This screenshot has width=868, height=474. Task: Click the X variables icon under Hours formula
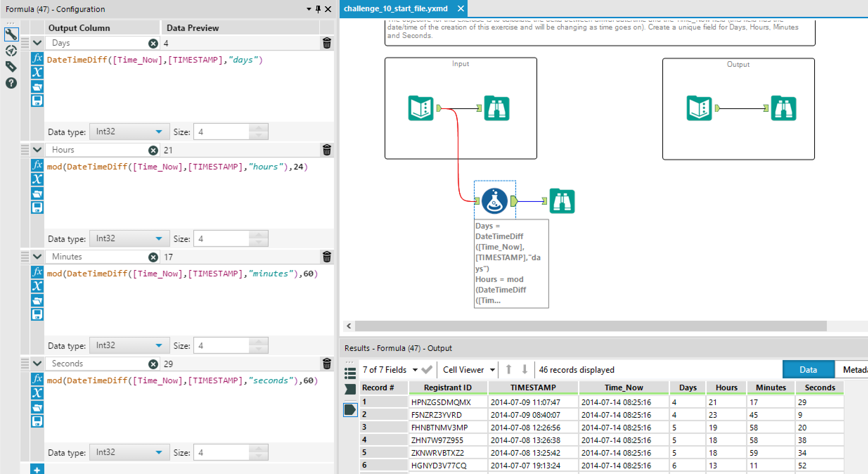click(37, 179)
